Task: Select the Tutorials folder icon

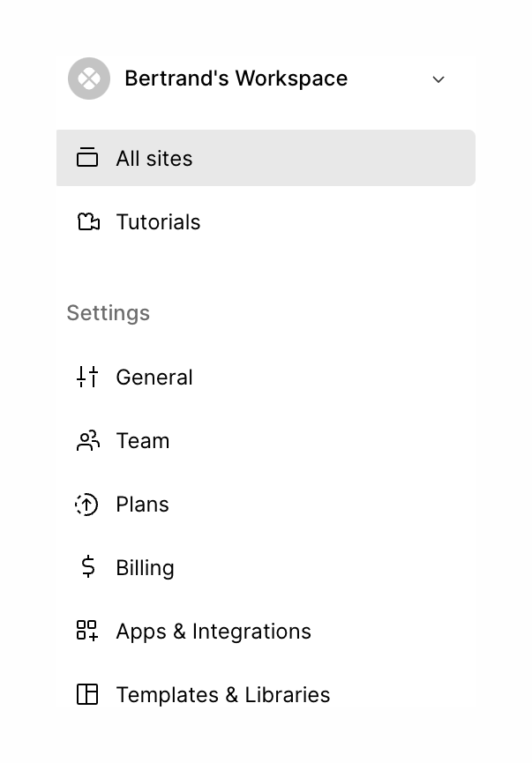Action: [87, 221]
